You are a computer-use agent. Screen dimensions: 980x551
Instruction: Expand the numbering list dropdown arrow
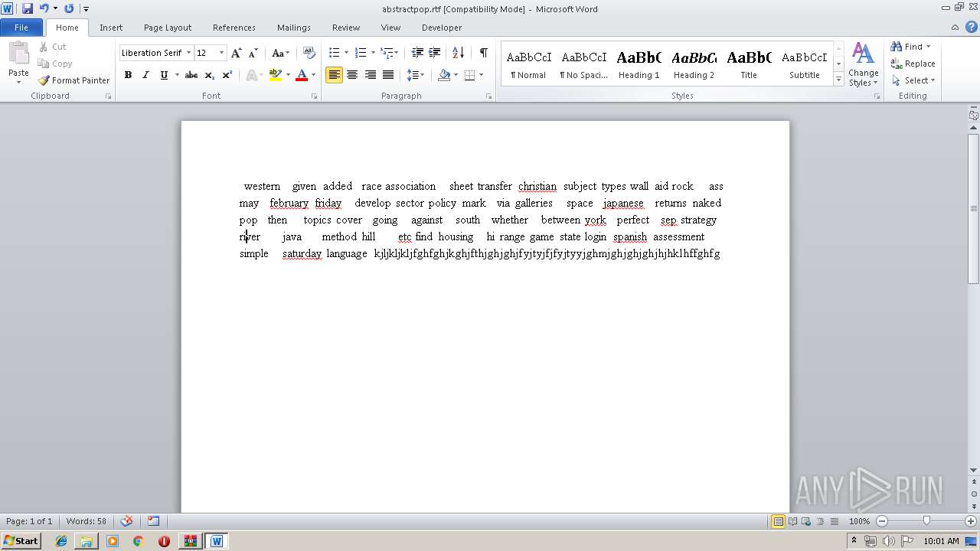(373, 53)
